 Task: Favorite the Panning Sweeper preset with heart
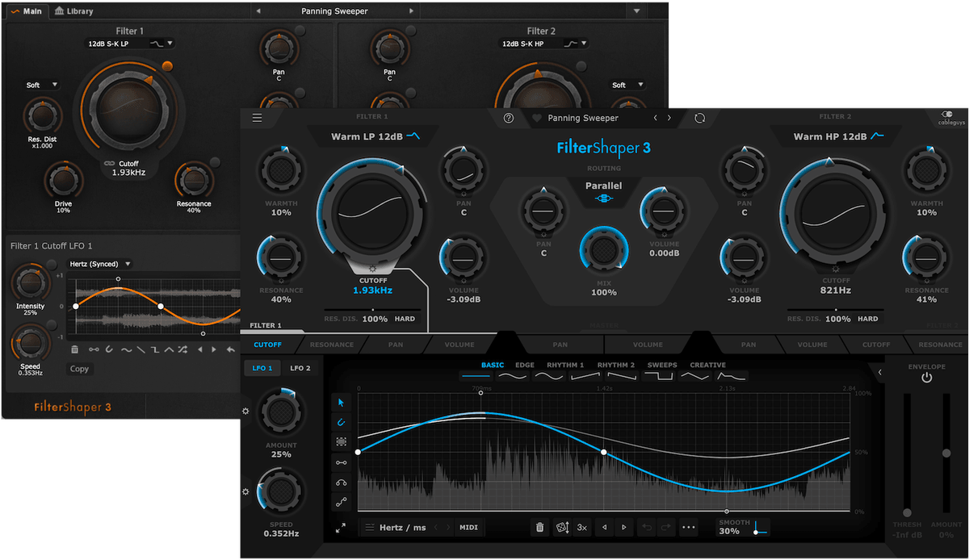536,118
